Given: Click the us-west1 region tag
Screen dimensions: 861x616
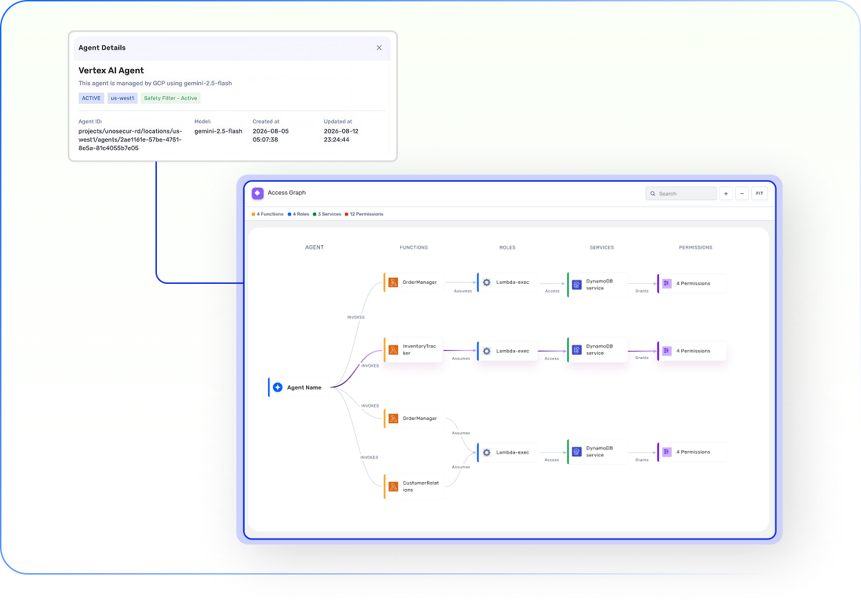Looking at the screenshot, I should pos(123,98).
